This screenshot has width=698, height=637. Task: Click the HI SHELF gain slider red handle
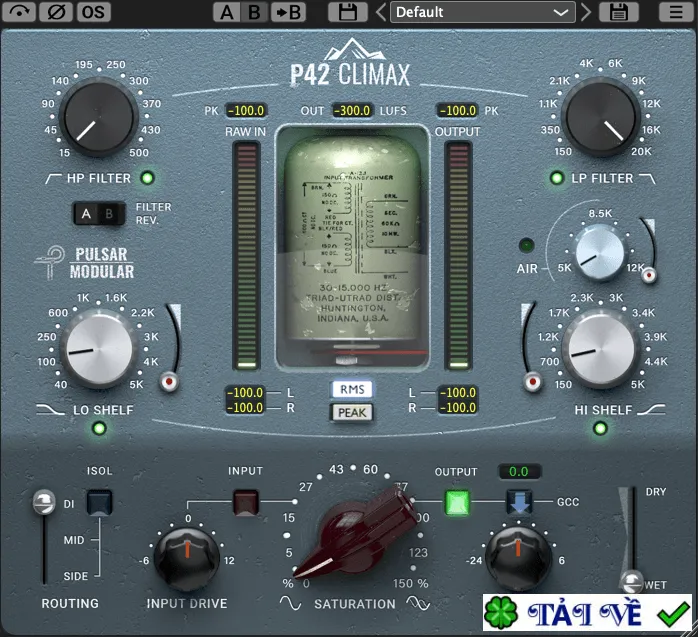[x=532, y=382]
